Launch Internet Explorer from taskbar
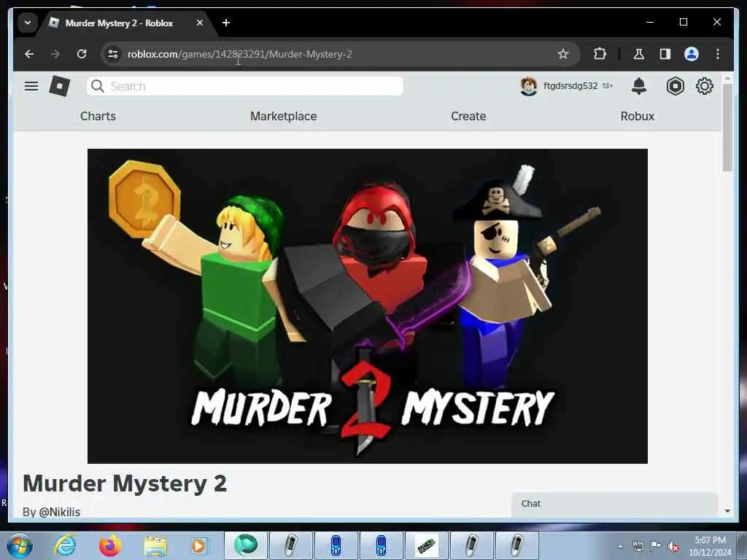The width and height of the screenshot is (747, 560). coord(65,545)
